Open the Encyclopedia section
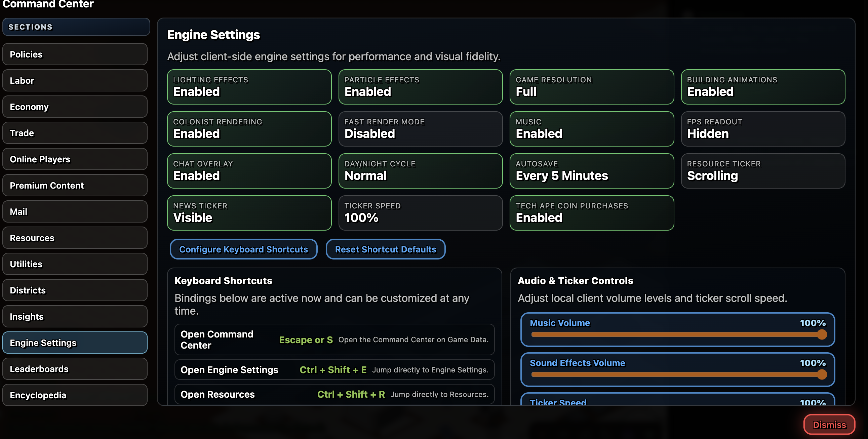This screenshot has width=868, height=439. [75, 395]
